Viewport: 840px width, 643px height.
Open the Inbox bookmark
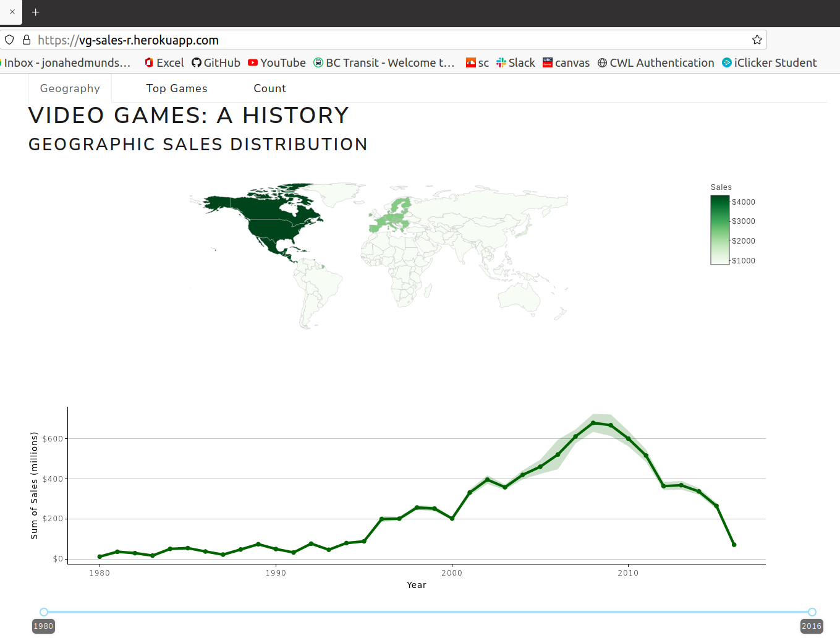click(67, 62)
